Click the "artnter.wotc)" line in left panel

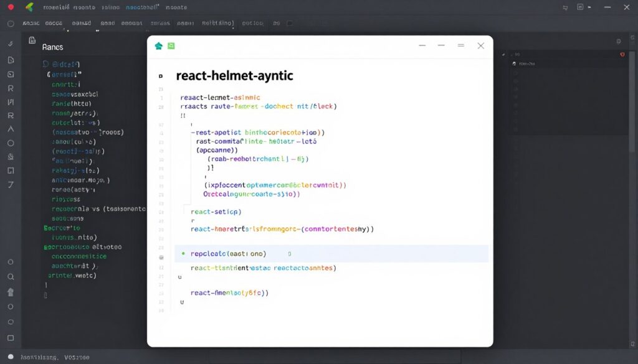72,276
